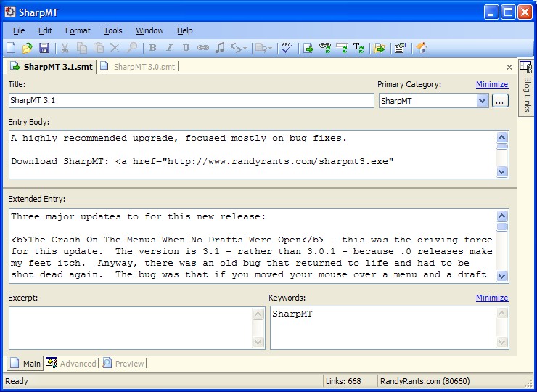Create a new draft with the blank page icon
537x392 pixels.
coord(11,48)
